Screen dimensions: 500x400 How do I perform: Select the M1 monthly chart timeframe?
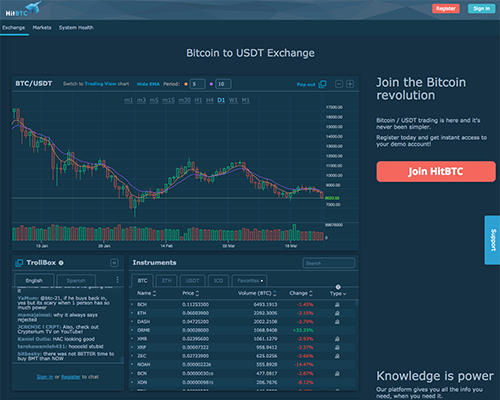pyautogui.click(x=246, y=100)
